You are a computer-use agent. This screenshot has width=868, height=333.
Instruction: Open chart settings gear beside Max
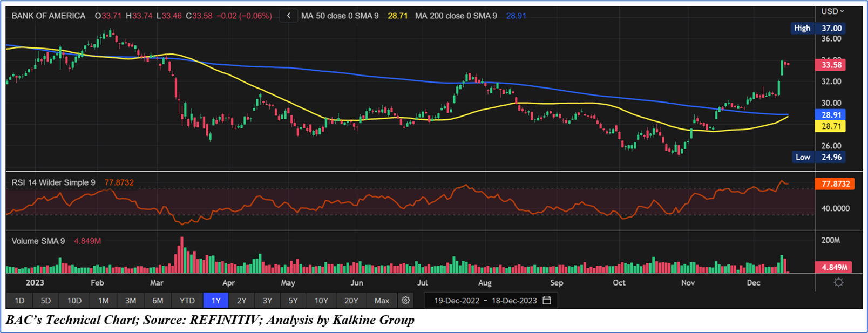click(x=406, y=301)
